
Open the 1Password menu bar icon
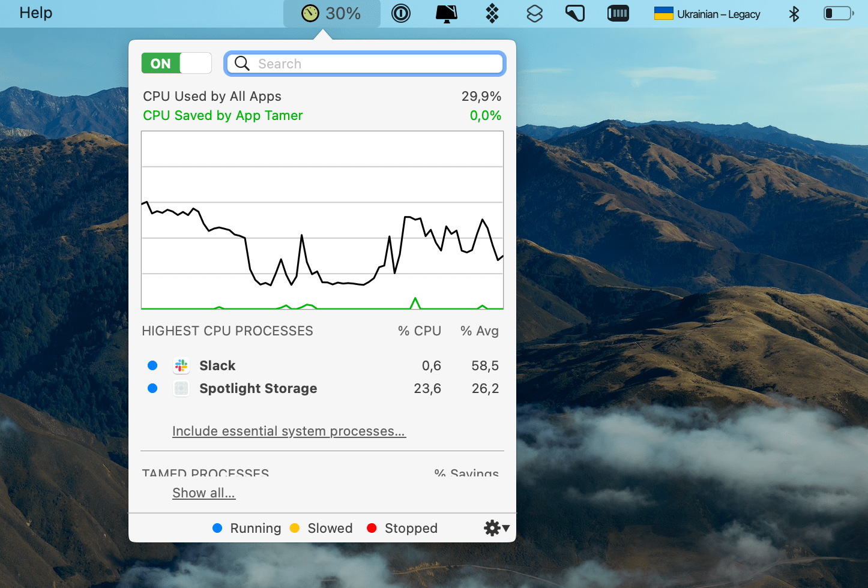pyautogui.click(x=401, y=13)
